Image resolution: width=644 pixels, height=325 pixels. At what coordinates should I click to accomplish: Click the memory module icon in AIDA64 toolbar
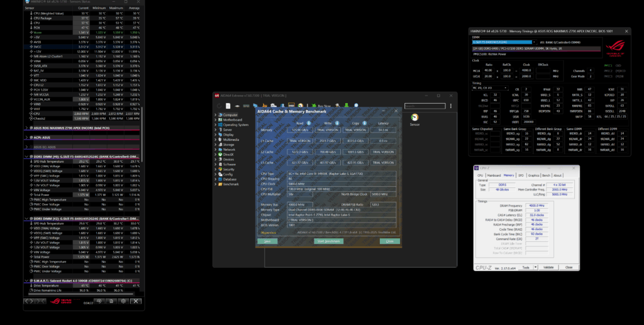(x=247, y=106)
